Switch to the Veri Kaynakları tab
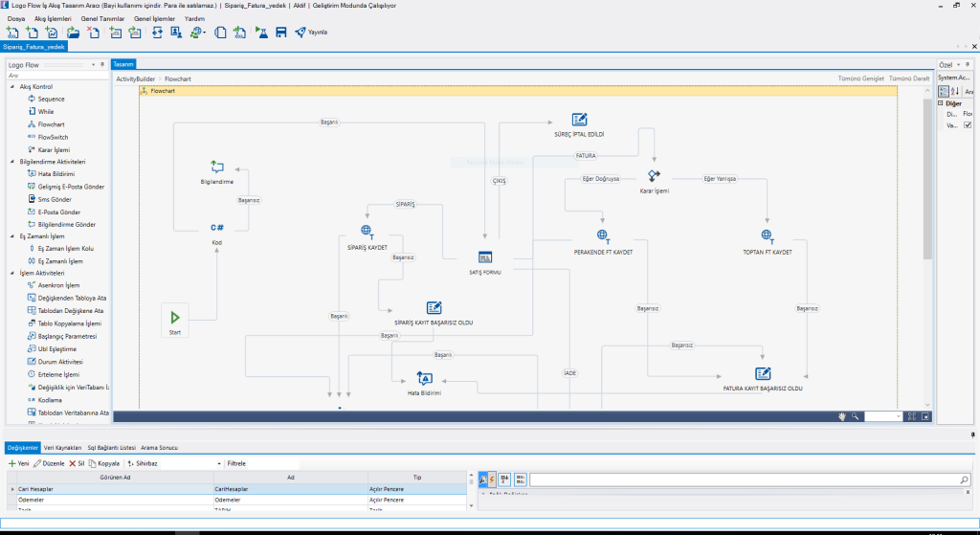 pyautogui.click(x=63, y=447)
